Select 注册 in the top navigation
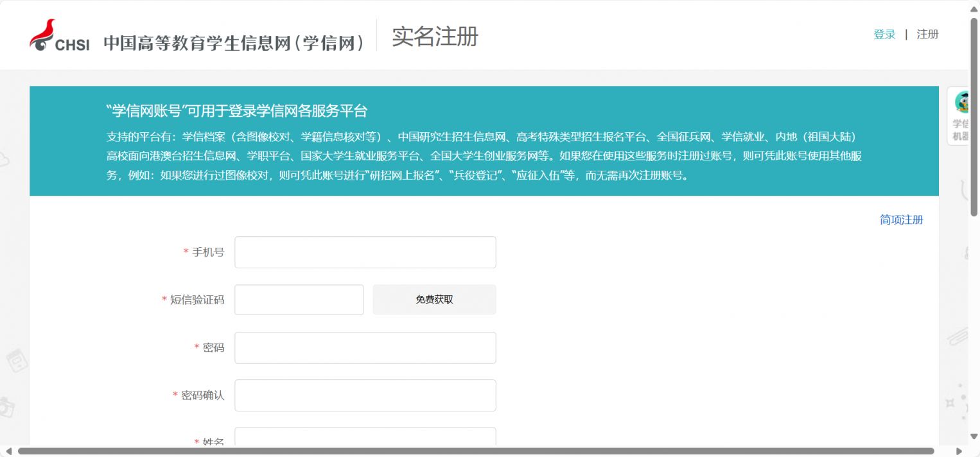Image resolution: width=980 pixels, height=457 pixels. pos(929,34)
